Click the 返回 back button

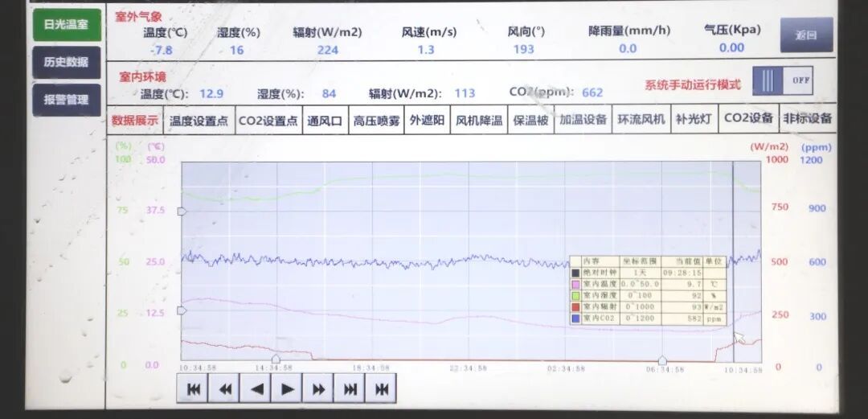point(806,35)
